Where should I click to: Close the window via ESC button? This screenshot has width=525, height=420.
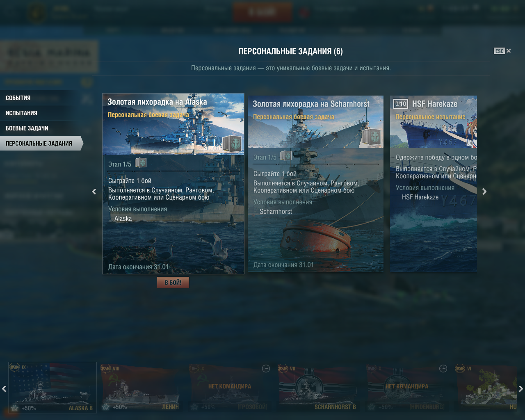click(502, 51)
